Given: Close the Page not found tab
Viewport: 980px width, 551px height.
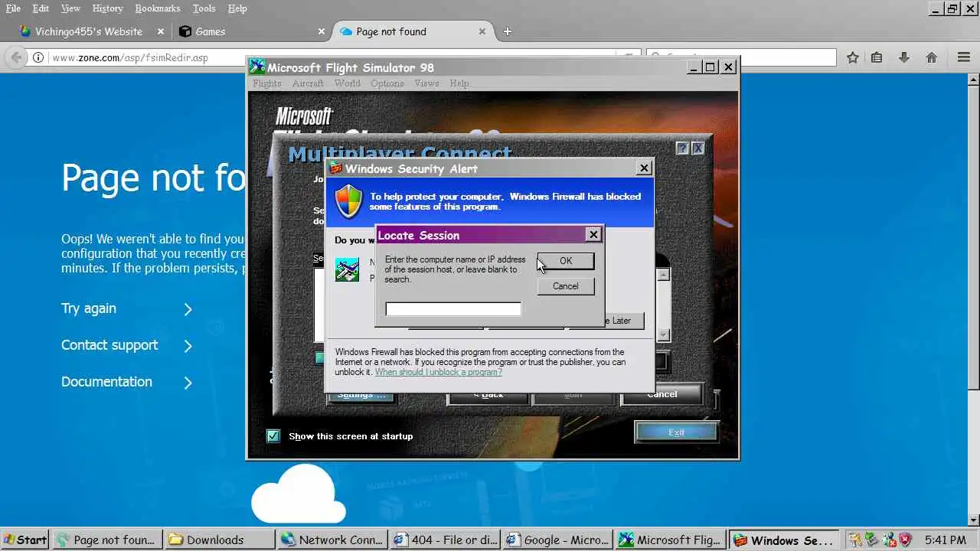Looking at the screenshot, I should (x=482, y=31).
